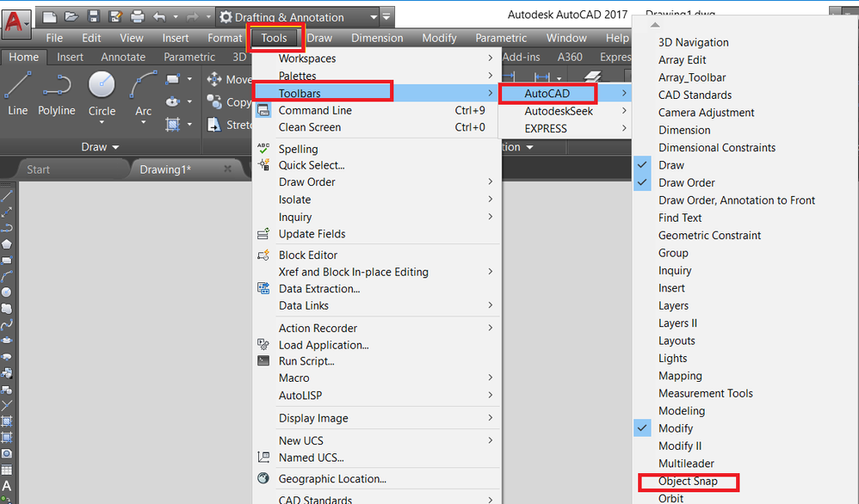Image resolution: width=859 pixels, height=504 pixels.
Task: Click the Save floppy disk icon
Action: click(x=94, y=17)
